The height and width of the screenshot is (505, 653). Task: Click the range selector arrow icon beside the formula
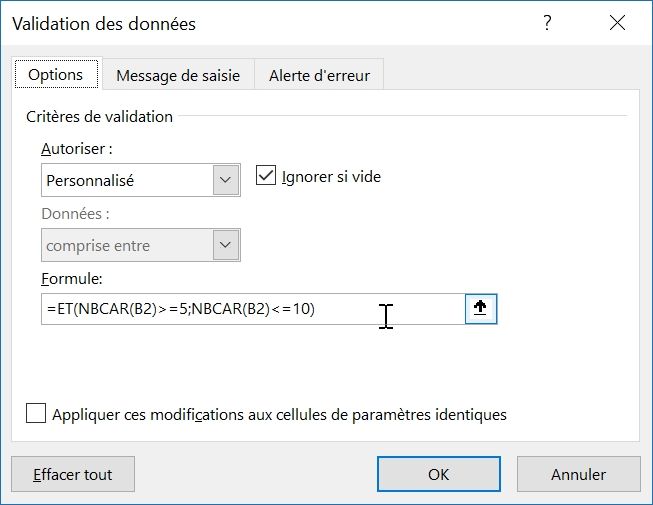[481, 309]
